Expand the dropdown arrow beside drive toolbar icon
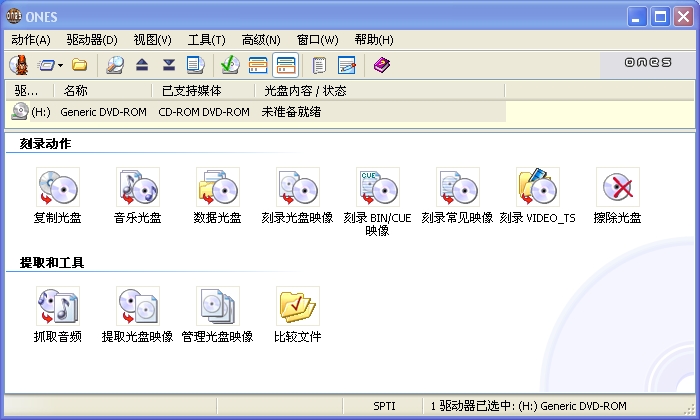Image resolution: width=700 pixels, height=420 pixels. 61,66
